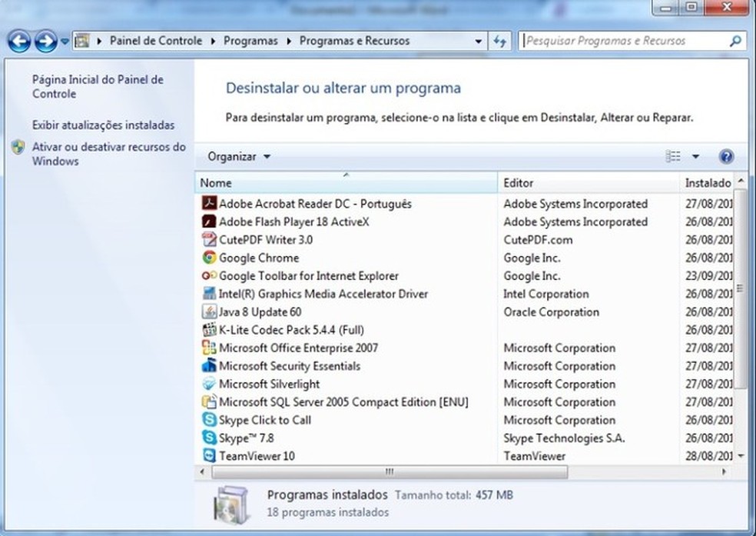Screen dimensions: 756x536
Task: Click Programas e Recursos breadcrumb
Action: point(354,41)
